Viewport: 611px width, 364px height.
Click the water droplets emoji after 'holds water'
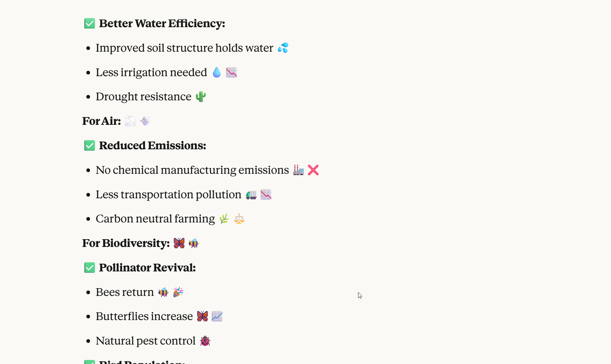283,48
